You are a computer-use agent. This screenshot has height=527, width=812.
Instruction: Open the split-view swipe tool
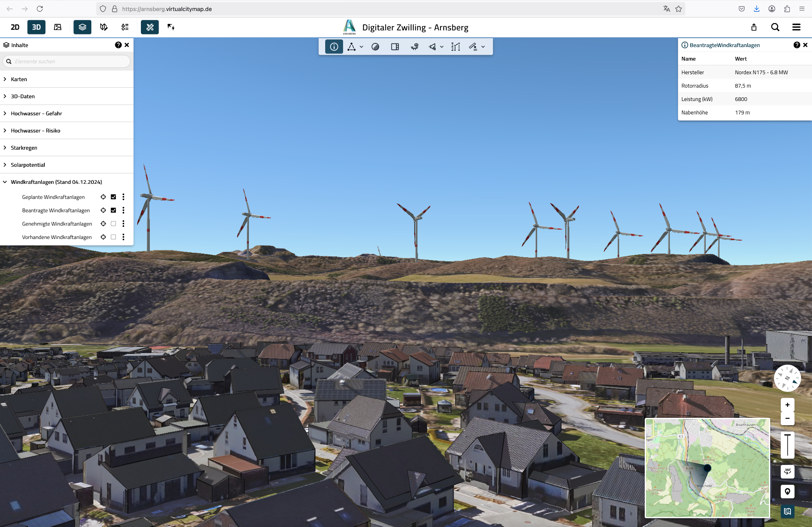coord(395,47)
